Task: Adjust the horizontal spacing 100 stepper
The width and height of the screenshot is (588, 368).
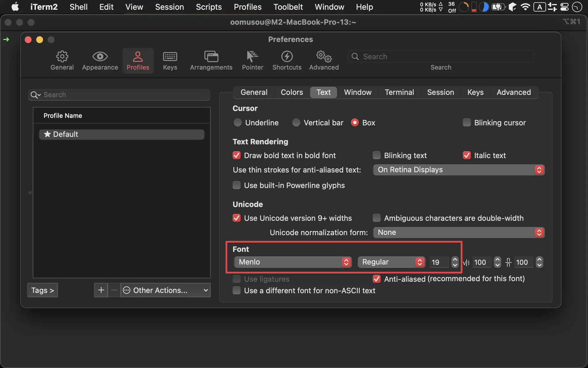Action: [x=498, y=262]
